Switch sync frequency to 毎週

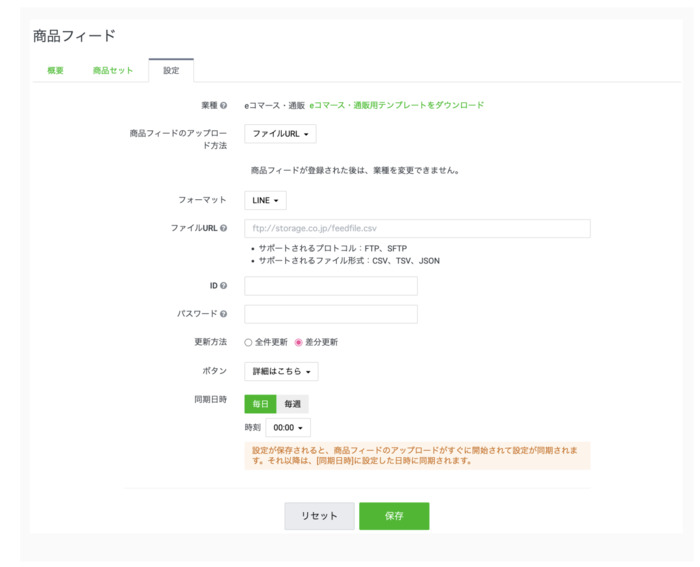(x=292, y=404)
